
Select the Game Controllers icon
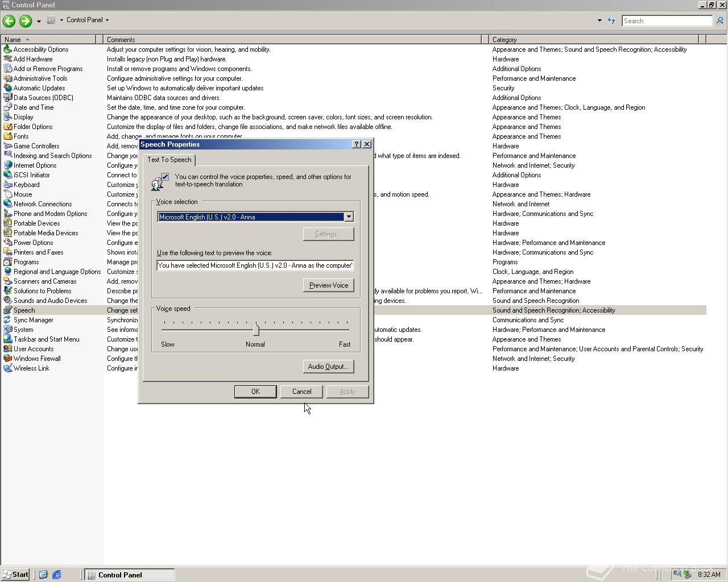point(7,146)
